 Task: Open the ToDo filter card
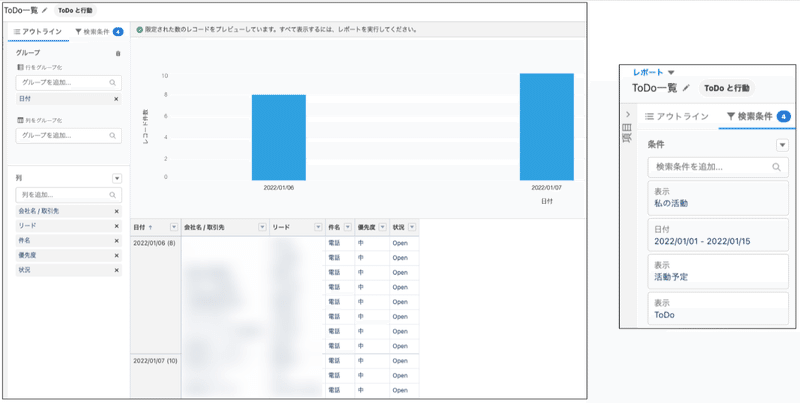(x=718, y=308)
